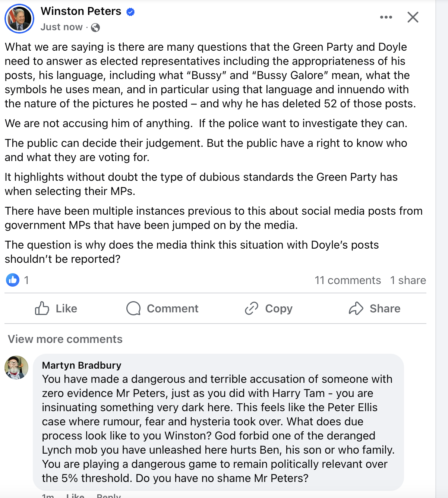Click the Share arrow icon

pyautogui.click(x=356, y=308)
